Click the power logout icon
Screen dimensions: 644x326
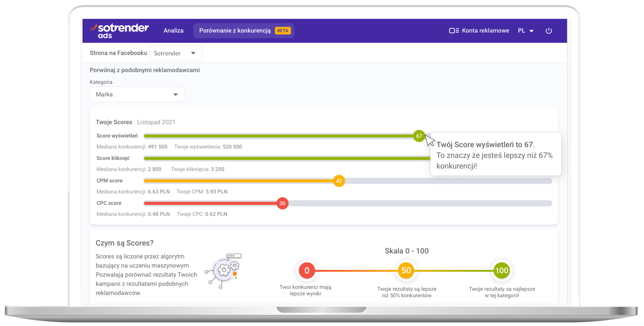coord(549,31)
